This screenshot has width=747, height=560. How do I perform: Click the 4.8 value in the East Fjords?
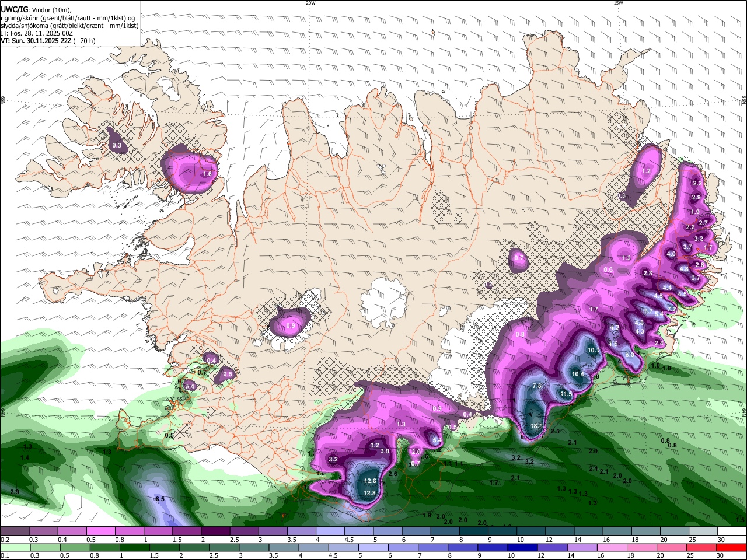tap(684, 269)
